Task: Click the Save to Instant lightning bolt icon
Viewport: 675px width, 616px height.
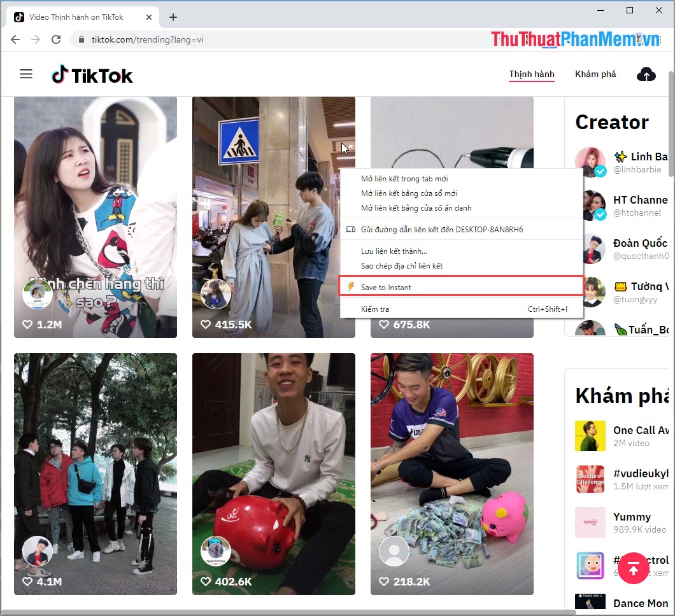Action: (351, 286)
